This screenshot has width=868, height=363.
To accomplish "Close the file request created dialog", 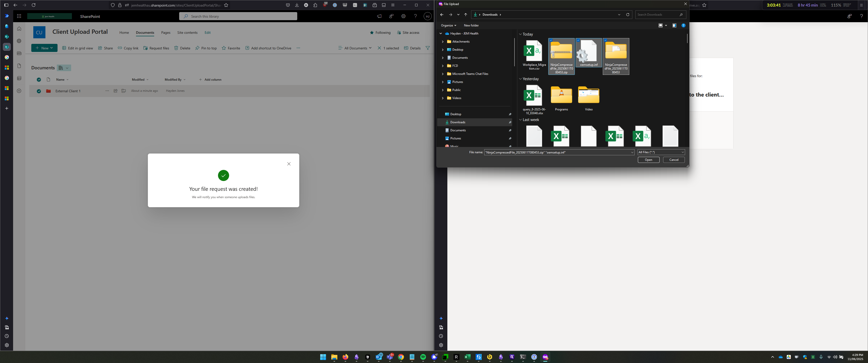I will 289,164.
